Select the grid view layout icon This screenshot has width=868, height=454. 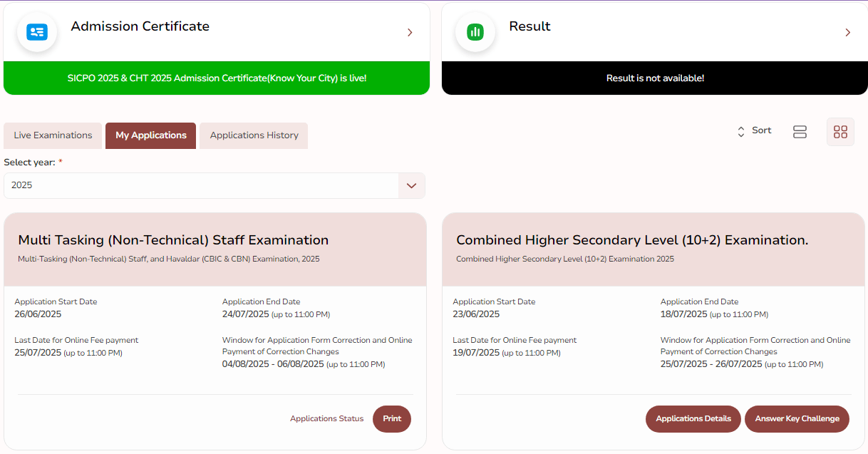(839, 131)
